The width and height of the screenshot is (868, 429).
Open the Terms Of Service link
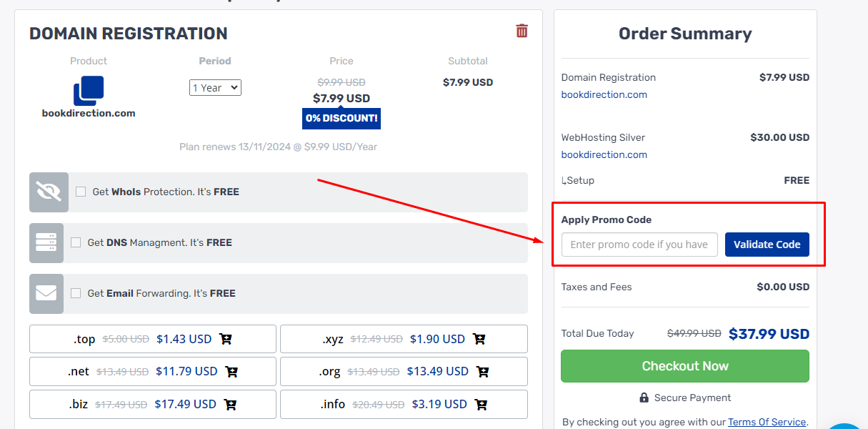point(766,421)
